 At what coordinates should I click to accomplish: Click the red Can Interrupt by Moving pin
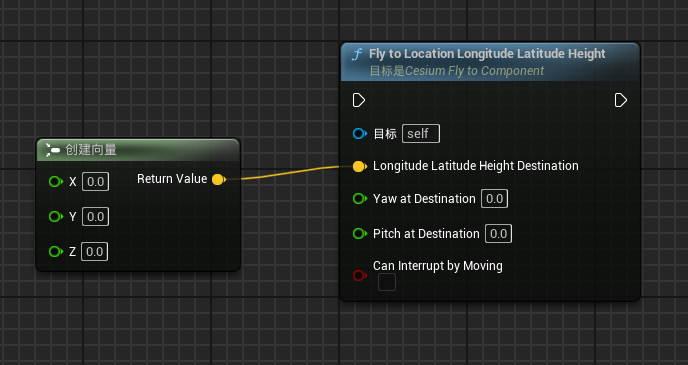pyautogui.click(x=359, y=276)
